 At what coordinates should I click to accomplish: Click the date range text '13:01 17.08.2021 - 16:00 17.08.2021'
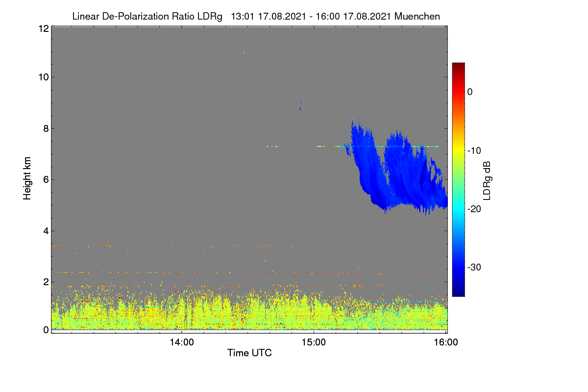pos(311,16)
